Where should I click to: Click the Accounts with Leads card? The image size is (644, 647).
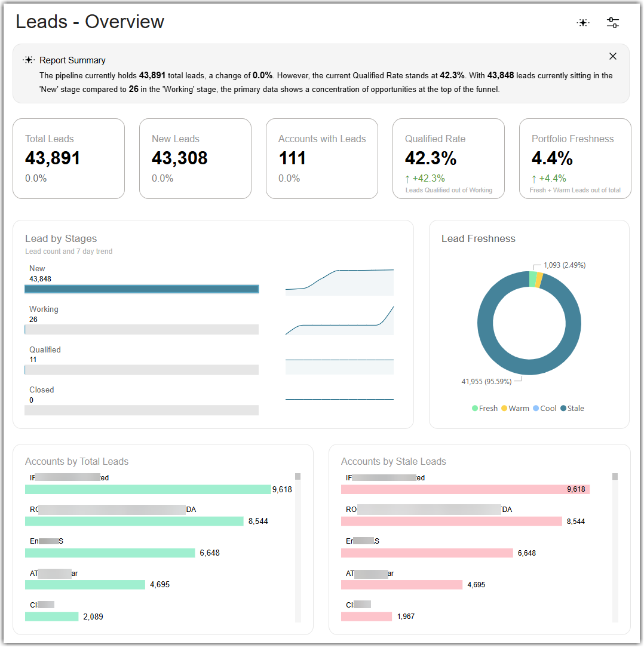[x=322, y=158]
